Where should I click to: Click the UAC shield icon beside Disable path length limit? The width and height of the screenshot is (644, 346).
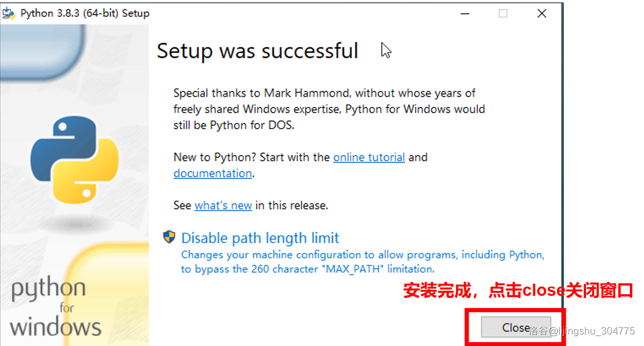(169, 237)
